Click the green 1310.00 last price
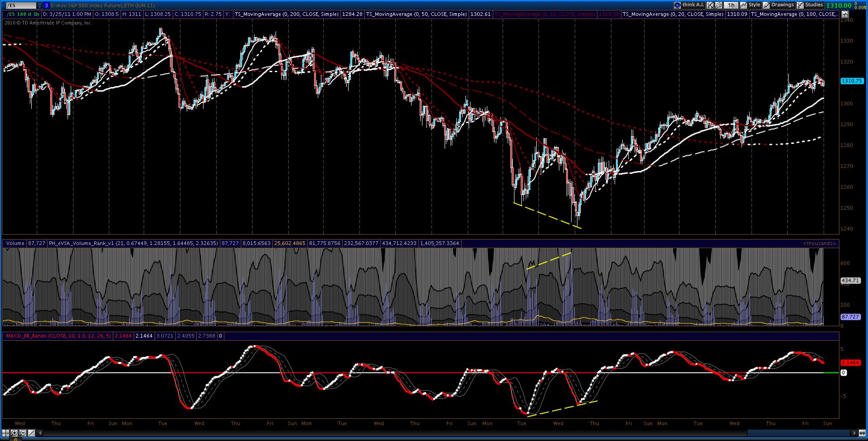Image resolution: width=868 pixels, height=441 pixels. click(x=839, y=5)
